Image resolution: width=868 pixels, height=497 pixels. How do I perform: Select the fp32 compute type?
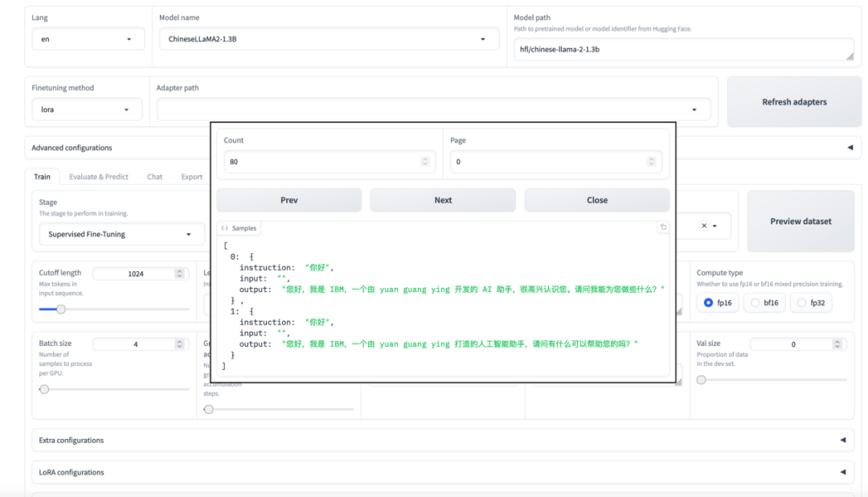pyautogui.click(x=810, y=302)
